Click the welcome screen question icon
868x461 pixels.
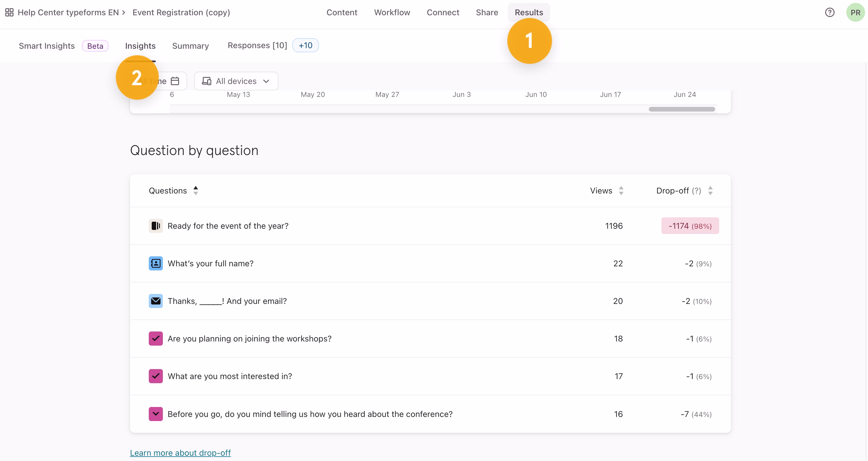tap(156, 226)
